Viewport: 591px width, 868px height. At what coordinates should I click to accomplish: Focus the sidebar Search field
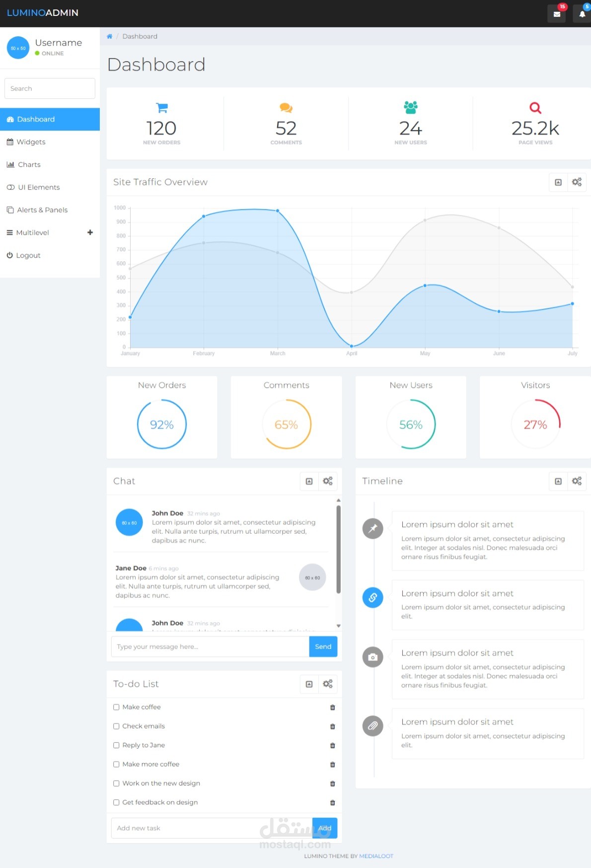click(50, 88)
